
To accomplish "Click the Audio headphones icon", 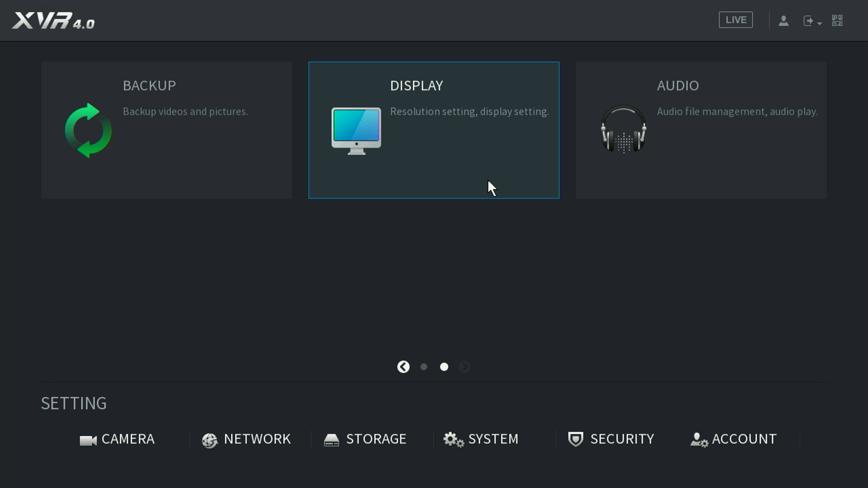I will pos(623,129).
